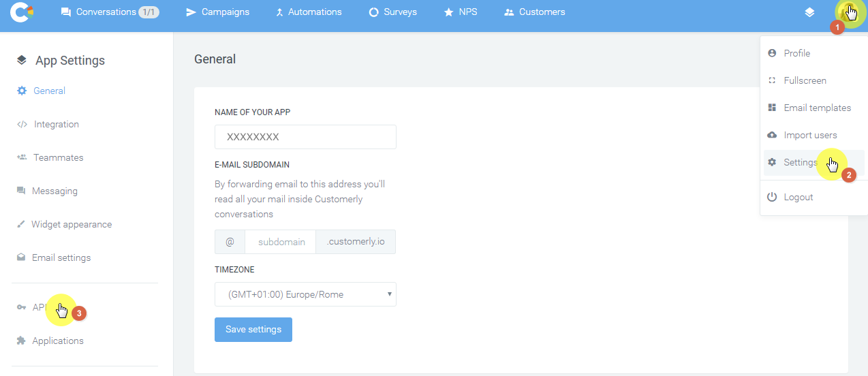Click the Fullscreen corners icon in menu

[x=772, y=80]
